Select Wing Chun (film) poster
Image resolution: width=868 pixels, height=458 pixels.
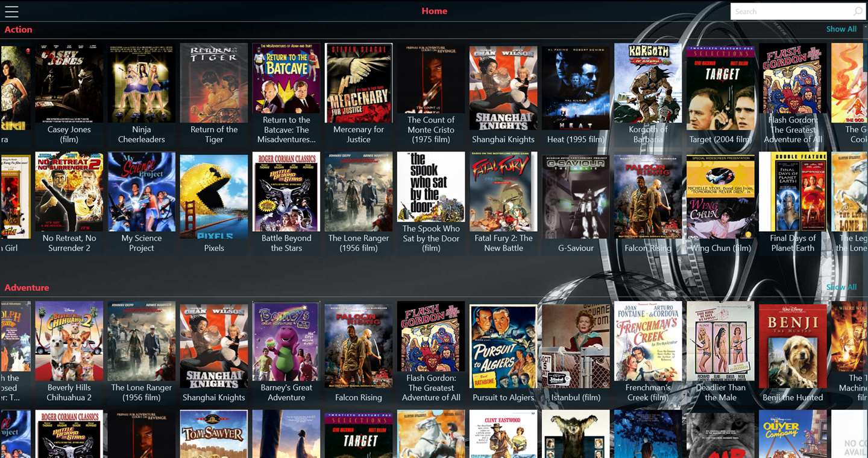point(720,197)
